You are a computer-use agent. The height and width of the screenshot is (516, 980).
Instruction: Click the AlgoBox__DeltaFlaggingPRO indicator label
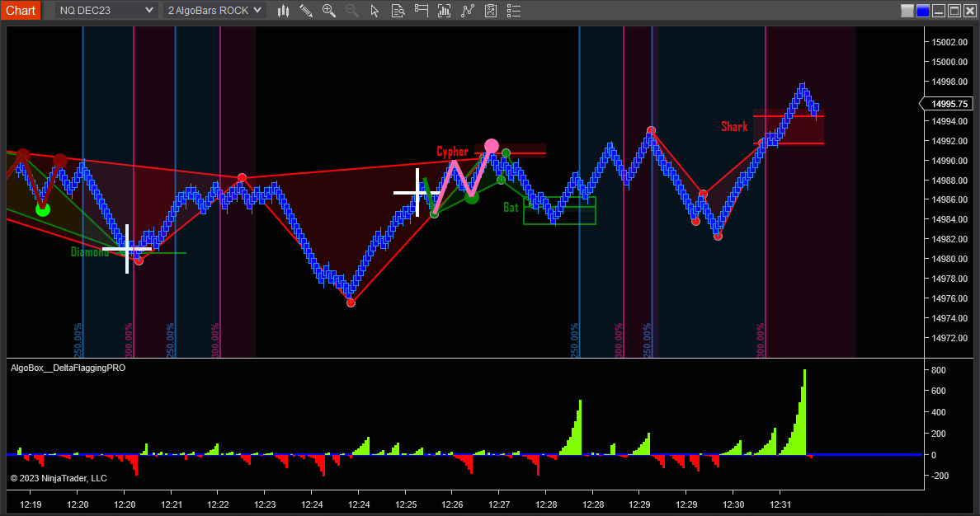click(68, 368)
